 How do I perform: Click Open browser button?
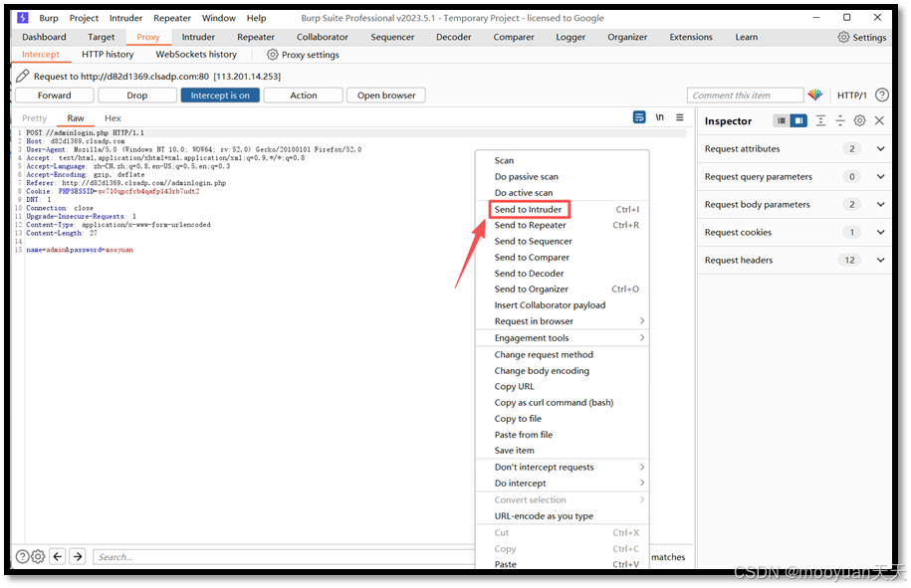(x=386, y=96)
